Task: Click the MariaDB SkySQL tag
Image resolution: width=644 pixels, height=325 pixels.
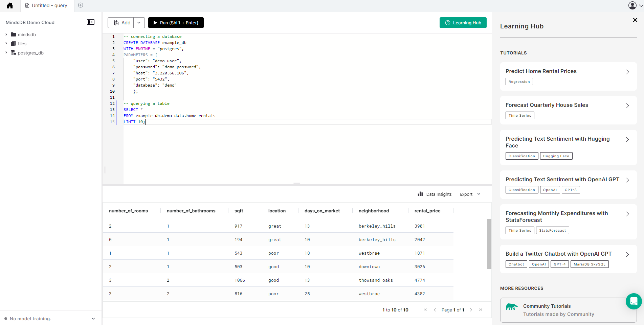Action: tap(590, 264)
